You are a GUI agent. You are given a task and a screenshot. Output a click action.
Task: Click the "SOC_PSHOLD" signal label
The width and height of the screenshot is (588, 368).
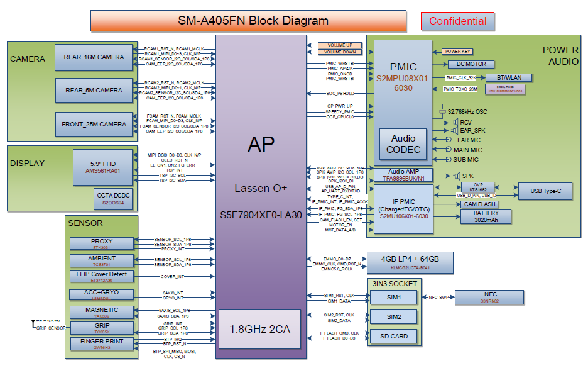340,93
